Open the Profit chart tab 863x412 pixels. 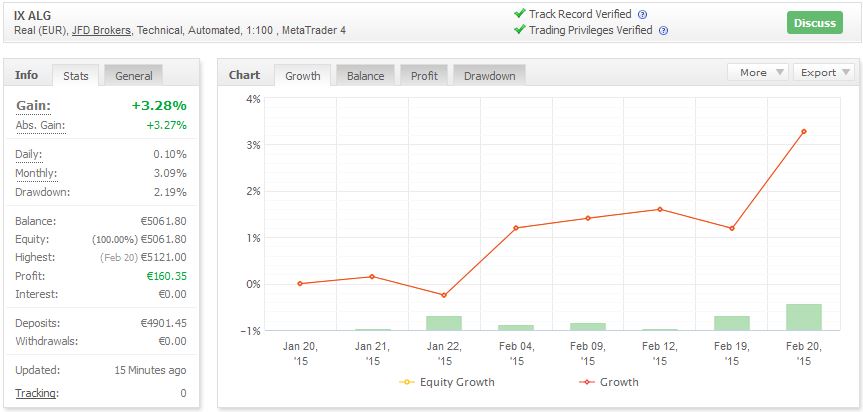[x=424, y=76]
